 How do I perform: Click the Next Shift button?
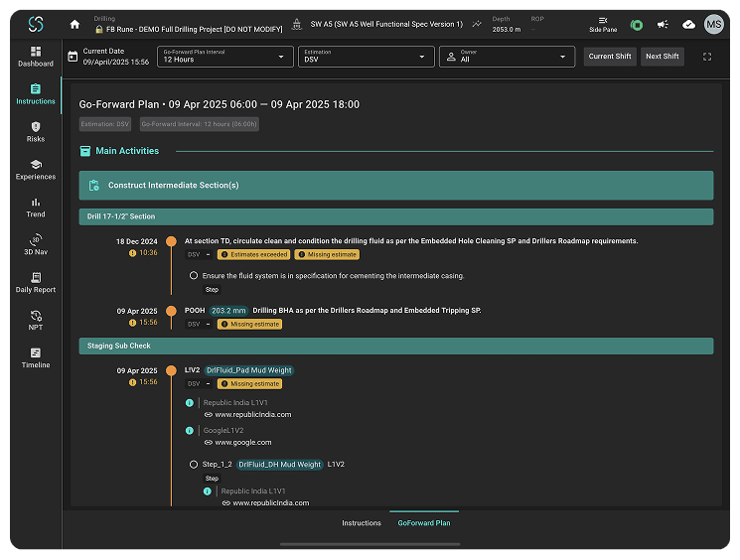(x=663, y=57)
